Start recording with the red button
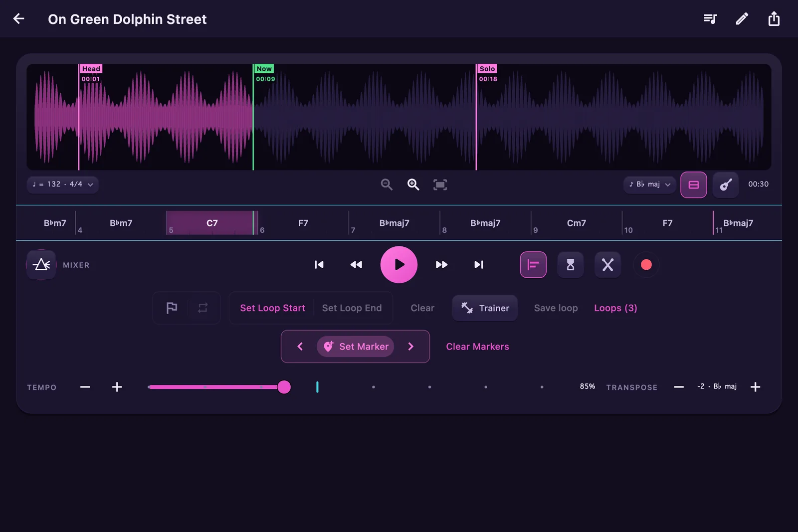The height and width of the screenshot is (532, 798). (646, 265)
